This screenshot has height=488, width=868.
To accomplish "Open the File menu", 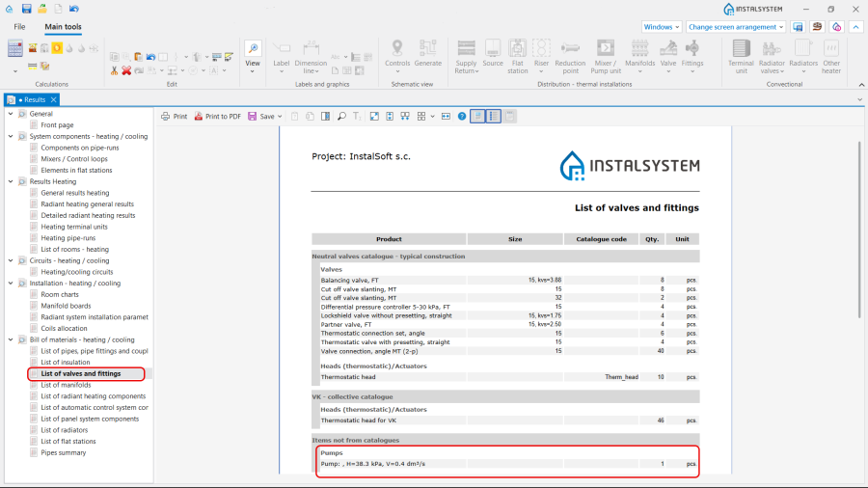I will point(19,27).
